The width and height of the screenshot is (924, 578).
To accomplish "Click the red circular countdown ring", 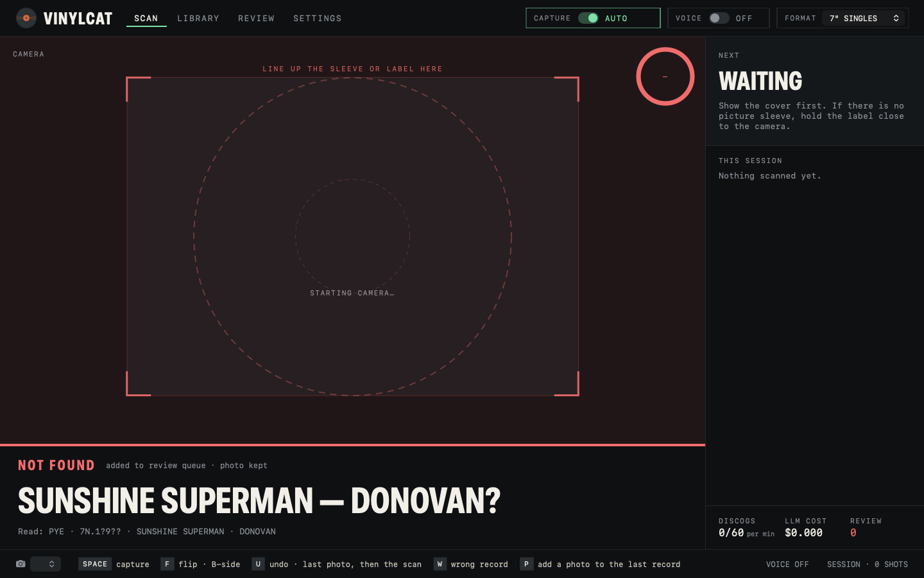I will pos(665,76).
